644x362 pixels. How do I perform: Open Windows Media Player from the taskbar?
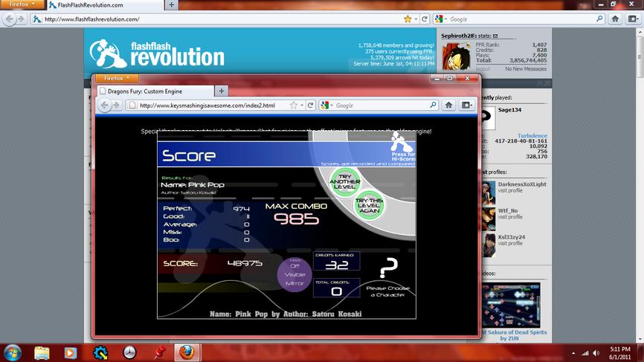pos(70,352)
